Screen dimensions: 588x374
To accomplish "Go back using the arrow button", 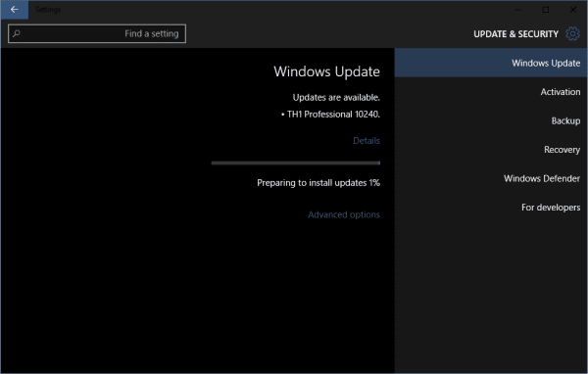I will pos(15,10).
